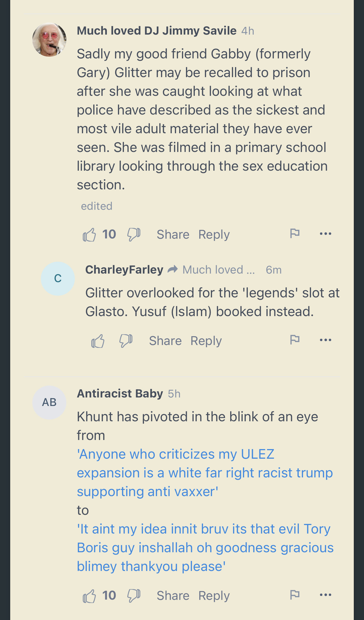364x620 pixels.
Task: Open more options for the top comment
Action: coord(325,234)
